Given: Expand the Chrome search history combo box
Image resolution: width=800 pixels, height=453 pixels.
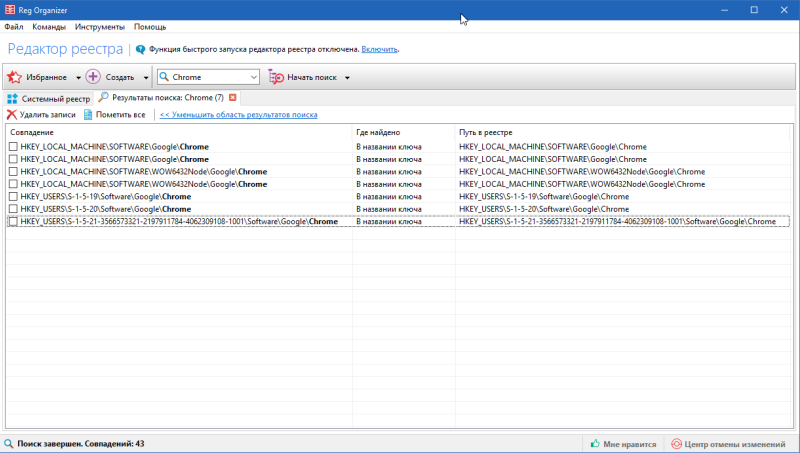Looking at the screenshot, I should 254,77.
